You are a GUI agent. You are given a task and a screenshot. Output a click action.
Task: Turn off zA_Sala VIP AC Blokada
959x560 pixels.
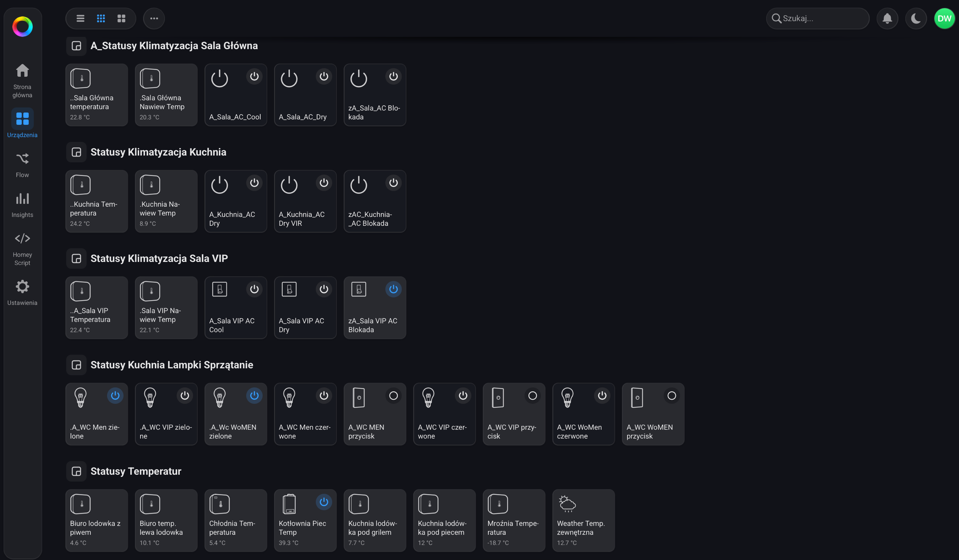(x=393, y=290)
